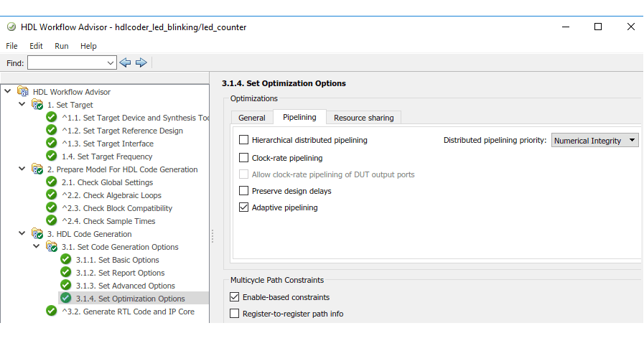Click the Set Target folder icon
The width and height of the screenshot is (644, 351).
click(37, 105)
